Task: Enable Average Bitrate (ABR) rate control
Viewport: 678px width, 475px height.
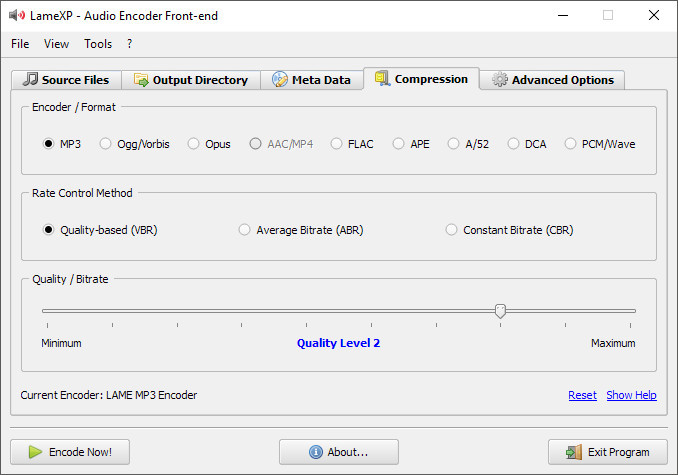Action: pyautogui.click(x=245, y=230)
